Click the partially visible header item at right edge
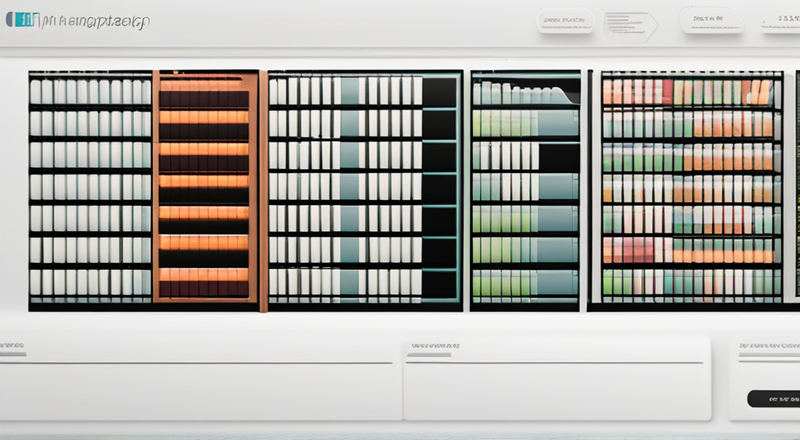800x440 pixels. [781, 20]
